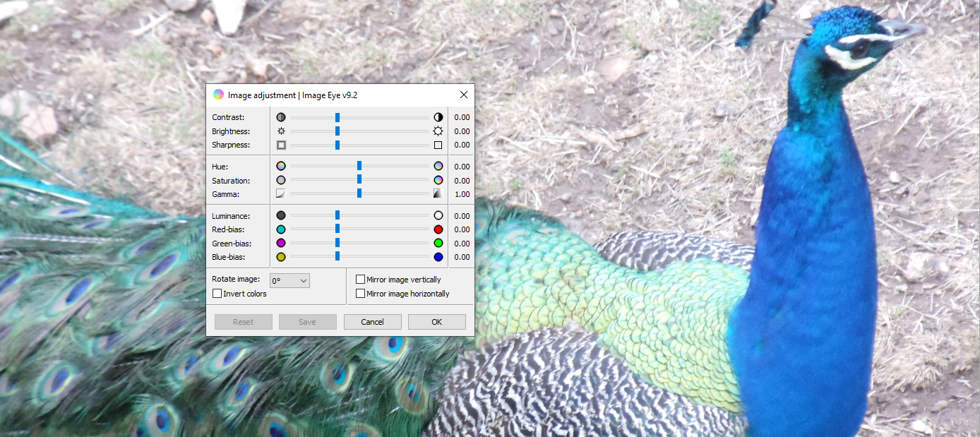The height and width of the screenshot is (437, 980).
Task: Click the Image Eye app icon in title bar
Action: 218,95
